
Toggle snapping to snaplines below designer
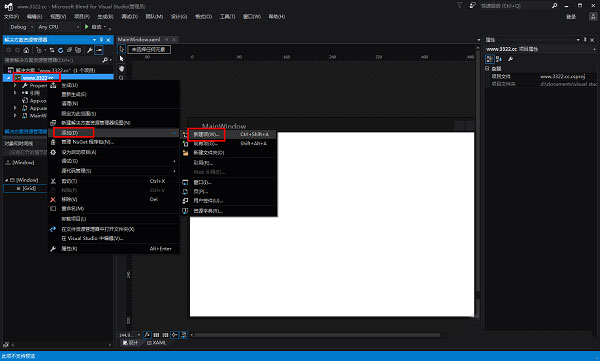[174, 335]
